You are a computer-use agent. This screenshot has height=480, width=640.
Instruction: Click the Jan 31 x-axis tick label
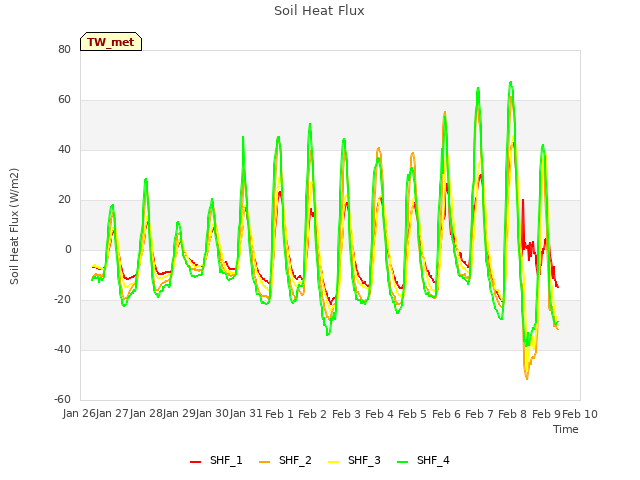246,413
